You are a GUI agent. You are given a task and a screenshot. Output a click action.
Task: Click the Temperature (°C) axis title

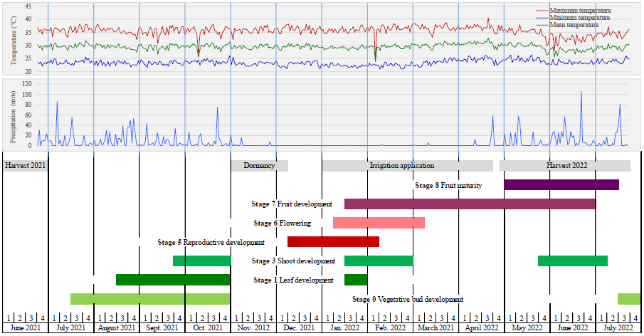pos(14,41)
